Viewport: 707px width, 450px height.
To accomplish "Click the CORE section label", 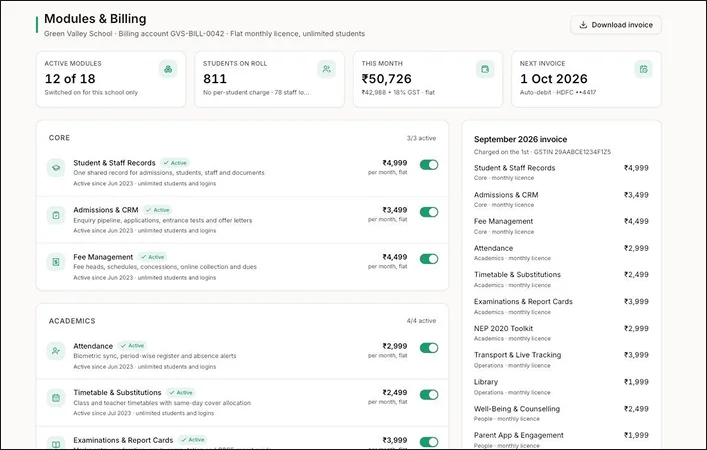I will click(x=59, y=138).
